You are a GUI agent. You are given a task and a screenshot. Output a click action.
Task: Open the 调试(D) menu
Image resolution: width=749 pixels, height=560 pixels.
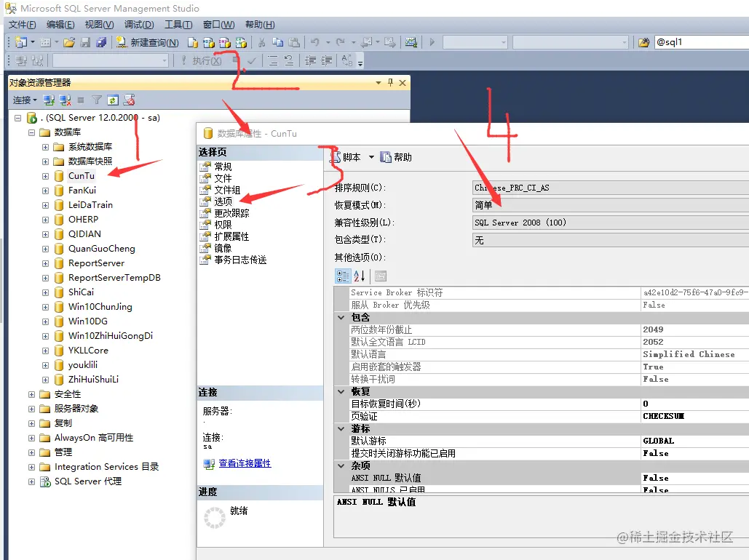(139, 25)
